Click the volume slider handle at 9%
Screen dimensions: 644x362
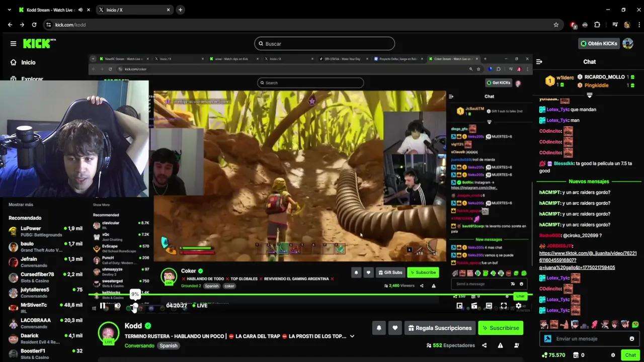(135, 306)
